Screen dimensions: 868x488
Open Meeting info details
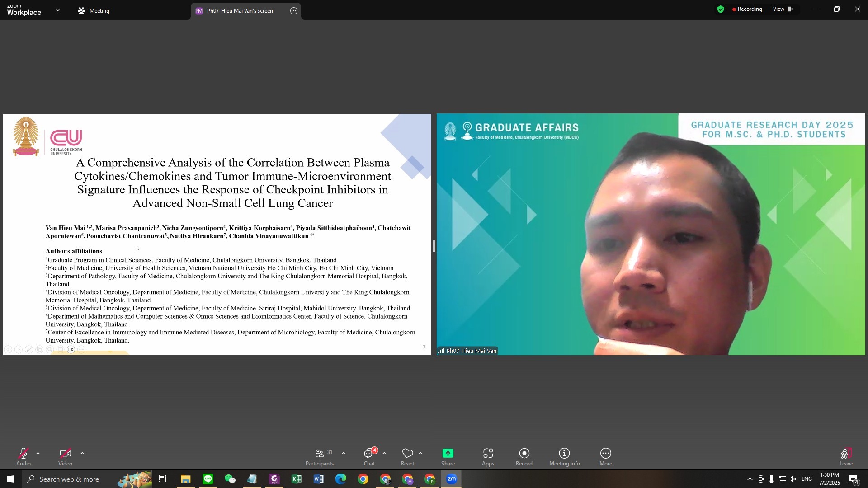(x=564, y=456)
